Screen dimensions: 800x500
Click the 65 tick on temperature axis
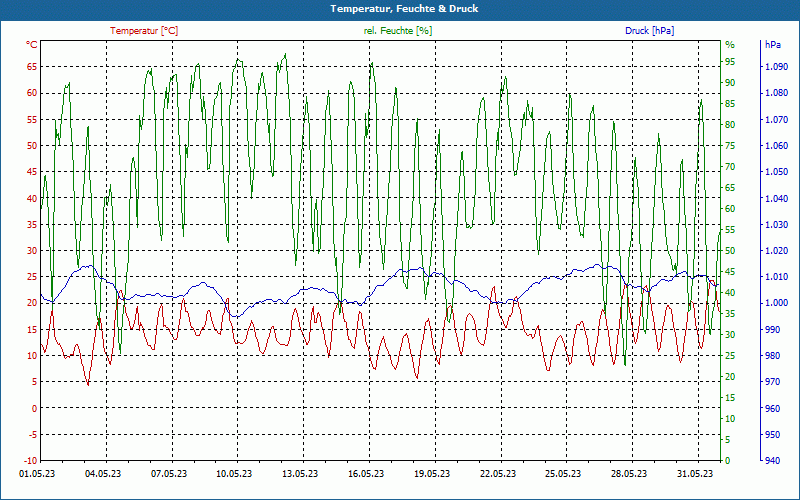click(32, 66)
